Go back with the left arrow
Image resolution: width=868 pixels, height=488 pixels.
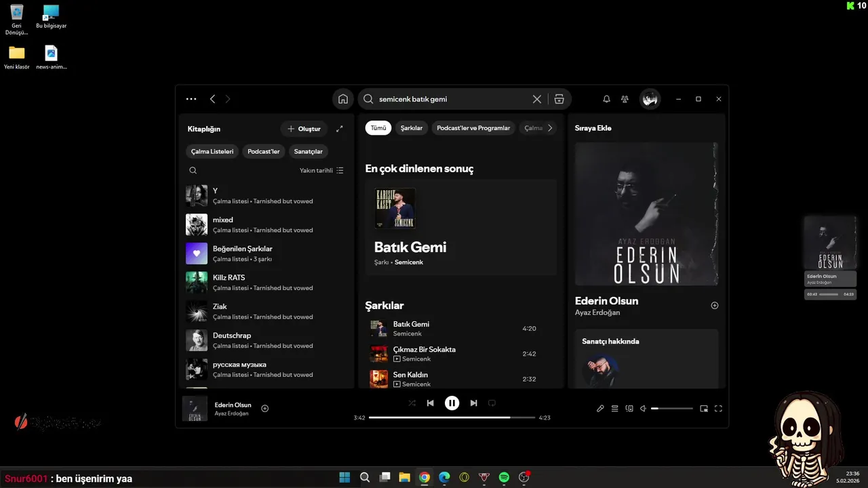(x=212, y=99)
